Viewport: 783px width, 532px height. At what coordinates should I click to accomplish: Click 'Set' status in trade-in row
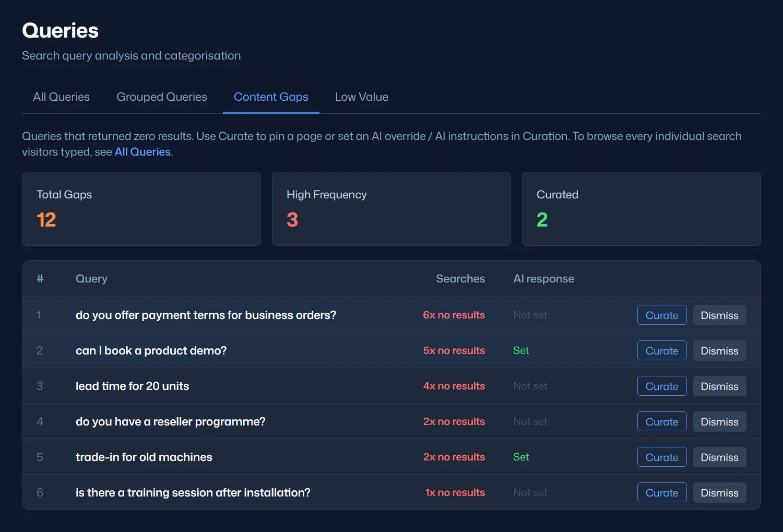pos(521,457)
